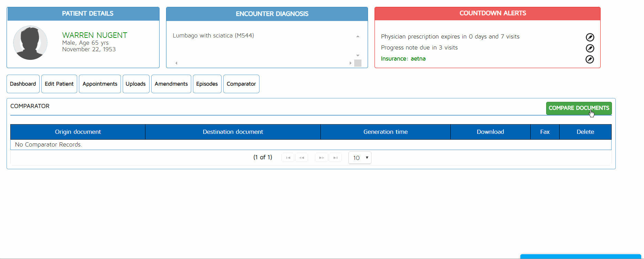Screen dimensions: 644x259
Task: Click the Origin document column header
Action: pyautogui.click(x=78, y=132)
